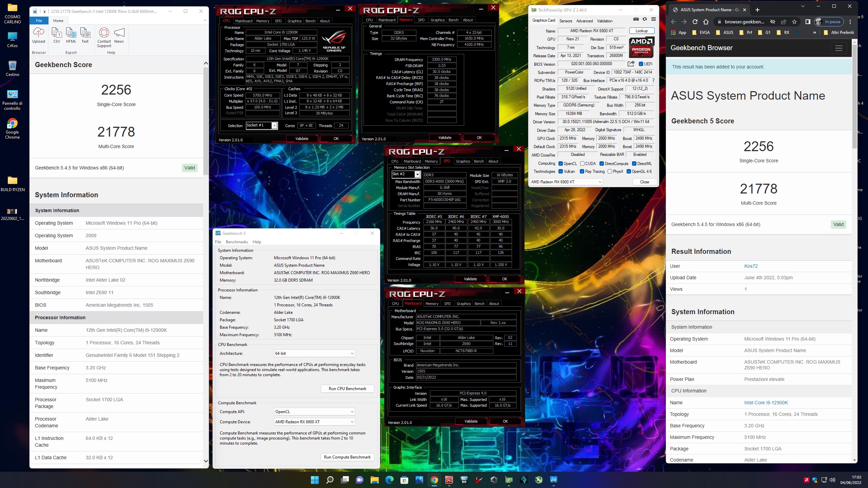Image resolution: width=868 pixels, height=488 pixels.
Task: Open Google Chrome desktop shortcut
Action: [x=12, y=128]
